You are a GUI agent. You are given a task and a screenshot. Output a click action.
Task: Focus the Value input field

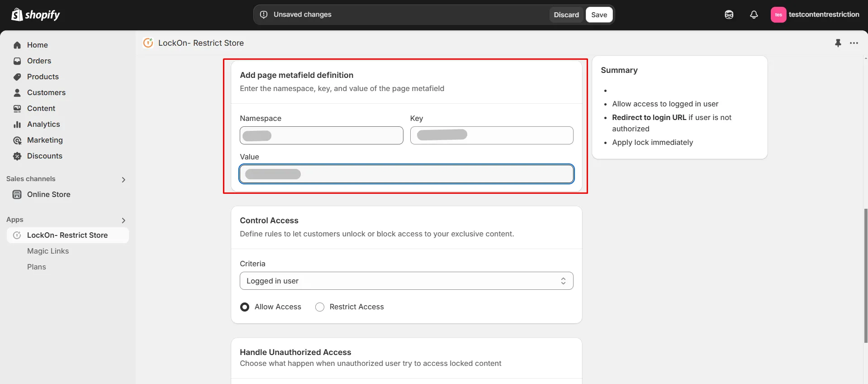(x=407, y=174)
